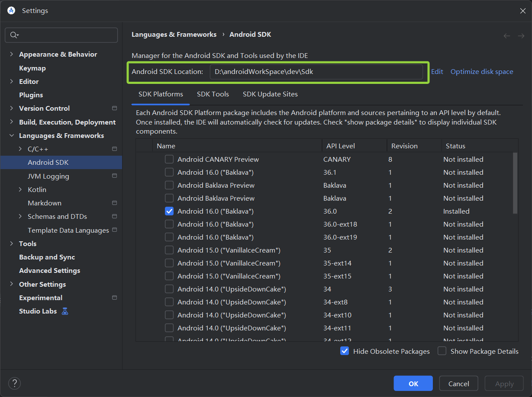Open JVM Logging settings page

click(x=48, y=176)
